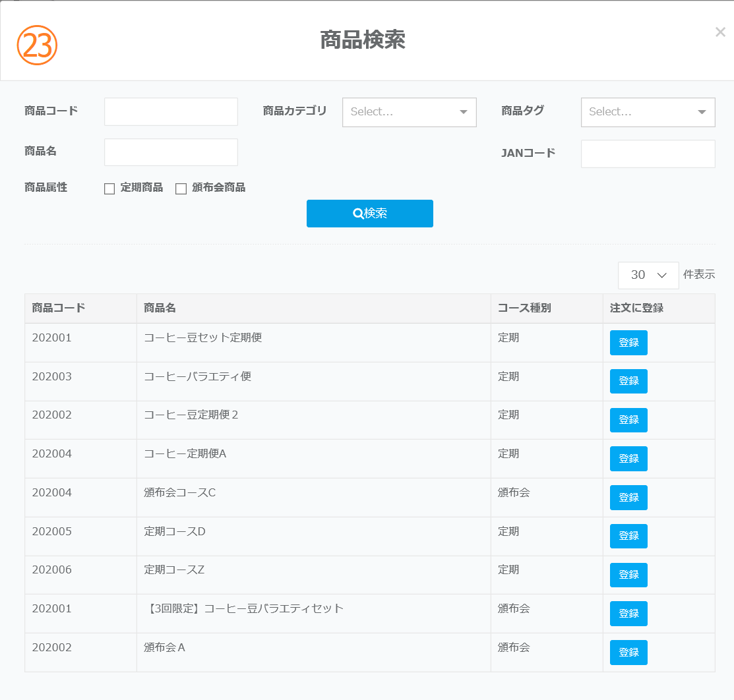Click the orange 23 circle icon
This screenshot has width=734, height=700.
pos(38,45)
